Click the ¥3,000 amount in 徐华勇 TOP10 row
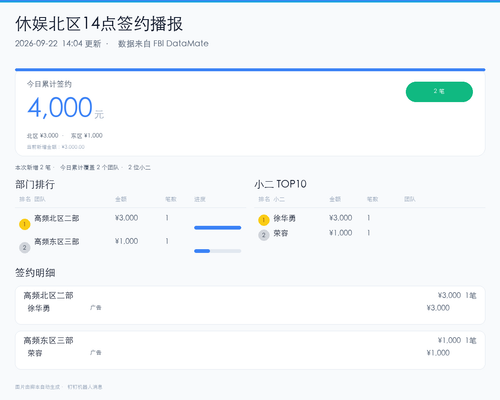This screenshot has width=500, height=400. 341,218
